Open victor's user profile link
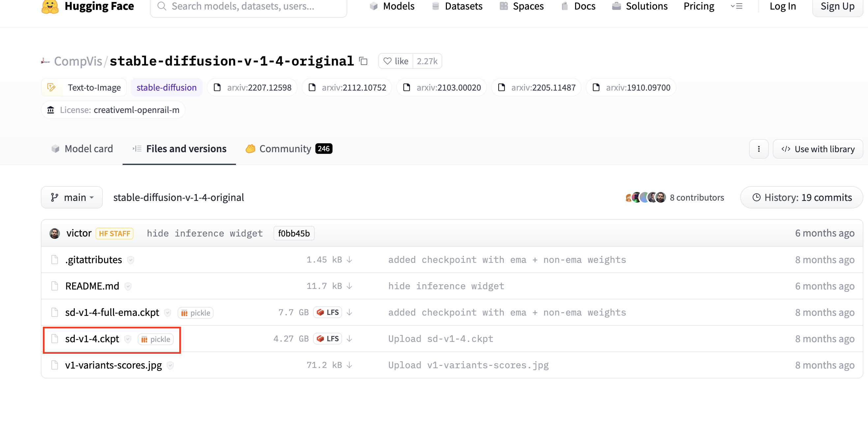The image size is (868, 444). [x=79, y=233]
